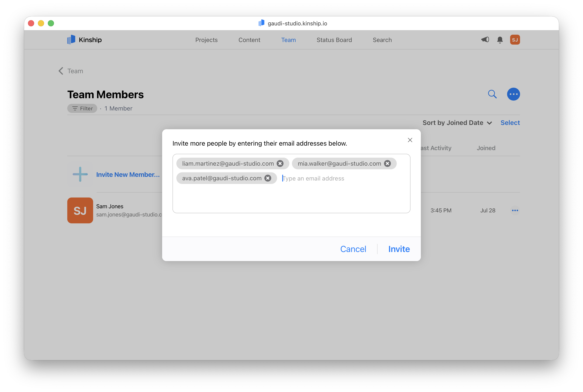Remove ava.patel@gaudi-studio.com email chip
The height and width of the screenshot is (392, 583).
pos(268,178)
